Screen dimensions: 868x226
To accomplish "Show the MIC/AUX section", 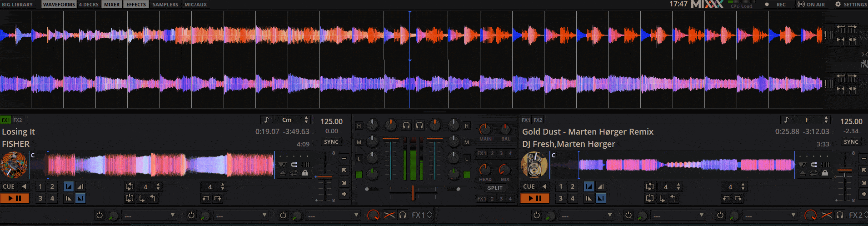I will point(196,5).
